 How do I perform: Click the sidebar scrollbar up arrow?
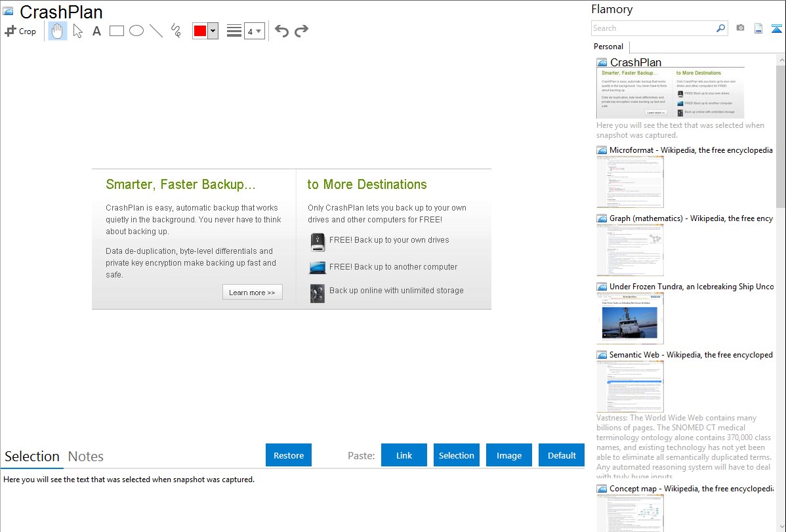[781, 60]
